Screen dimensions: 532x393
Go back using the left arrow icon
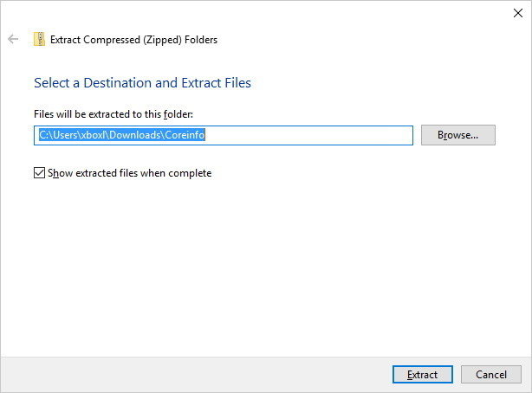click(x=13, y=39)
